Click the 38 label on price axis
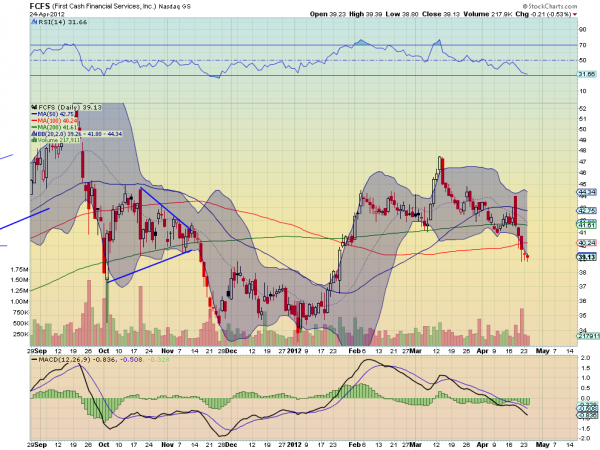The width and height of the screenshot is (600, 450). pos(582,272)
